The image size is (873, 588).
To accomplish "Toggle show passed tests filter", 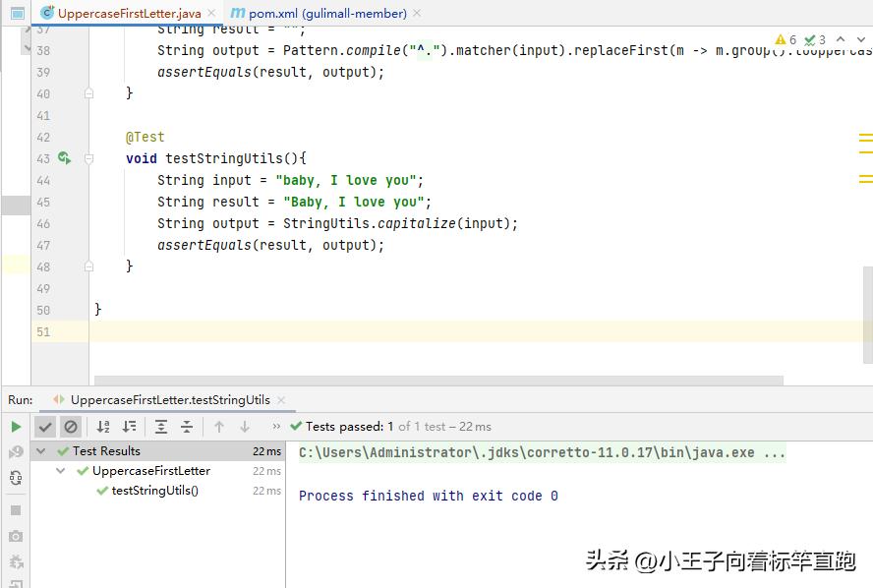I will (45, 427).
